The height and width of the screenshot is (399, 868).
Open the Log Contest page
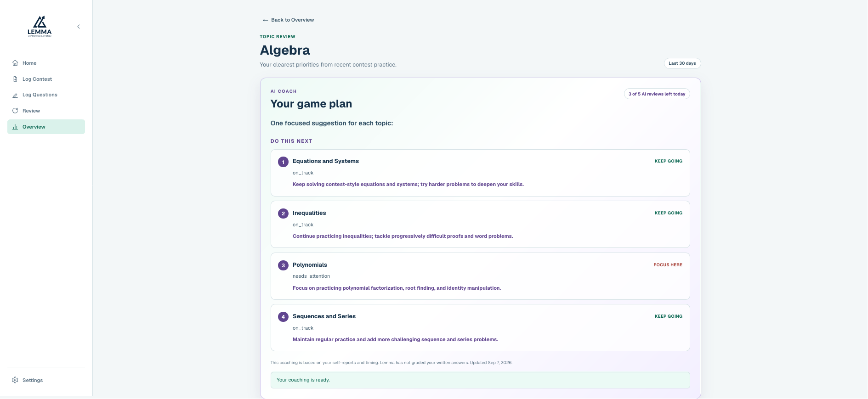point(46,79)
